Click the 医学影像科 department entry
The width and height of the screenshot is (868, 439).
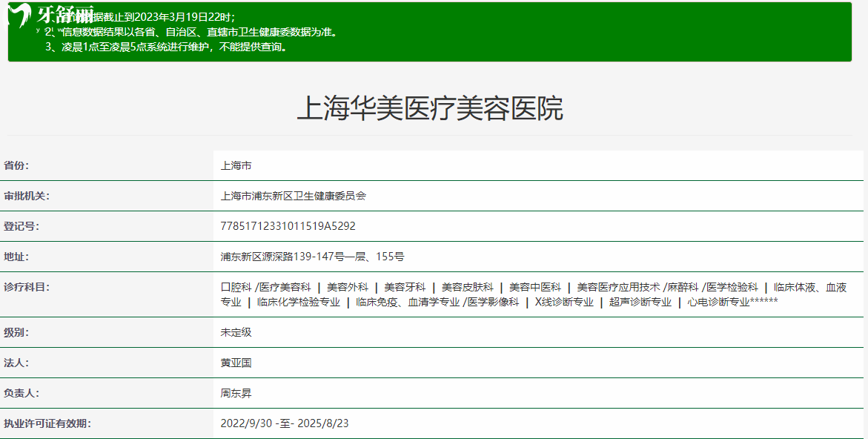click(x=493, y=303)
